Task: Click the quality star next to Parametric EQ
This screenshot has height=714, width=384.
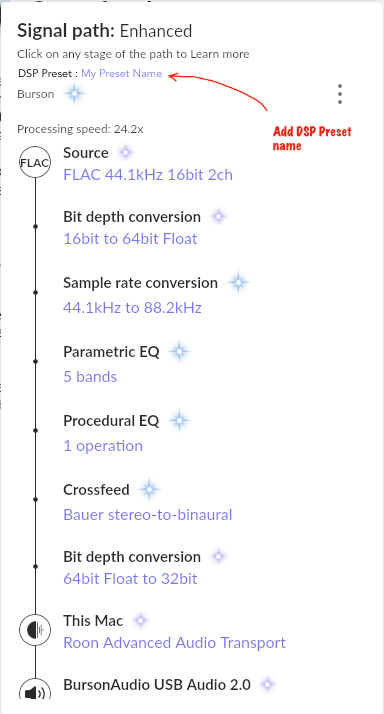Action: (179, 352)
